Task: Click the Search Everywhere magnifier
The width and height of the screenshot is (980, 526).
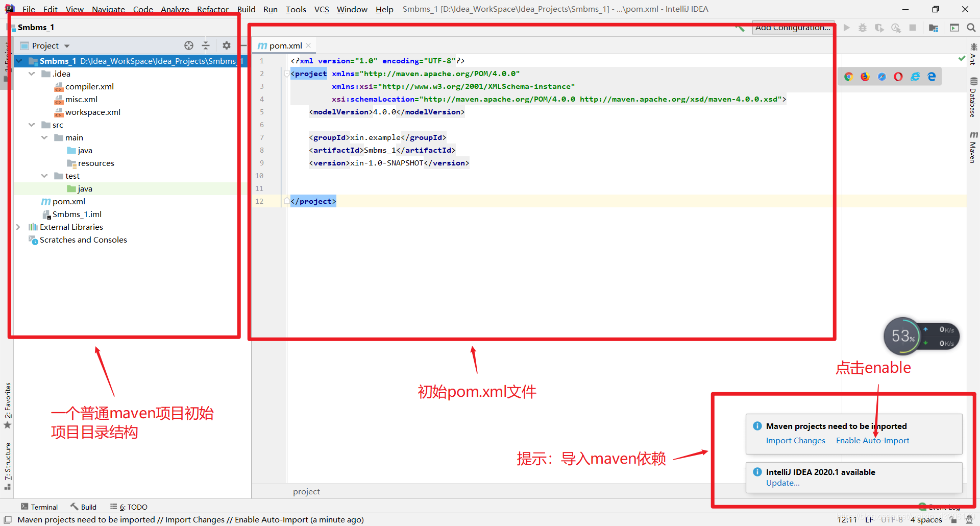Action: pyautogui.click(x=971, y=28)
